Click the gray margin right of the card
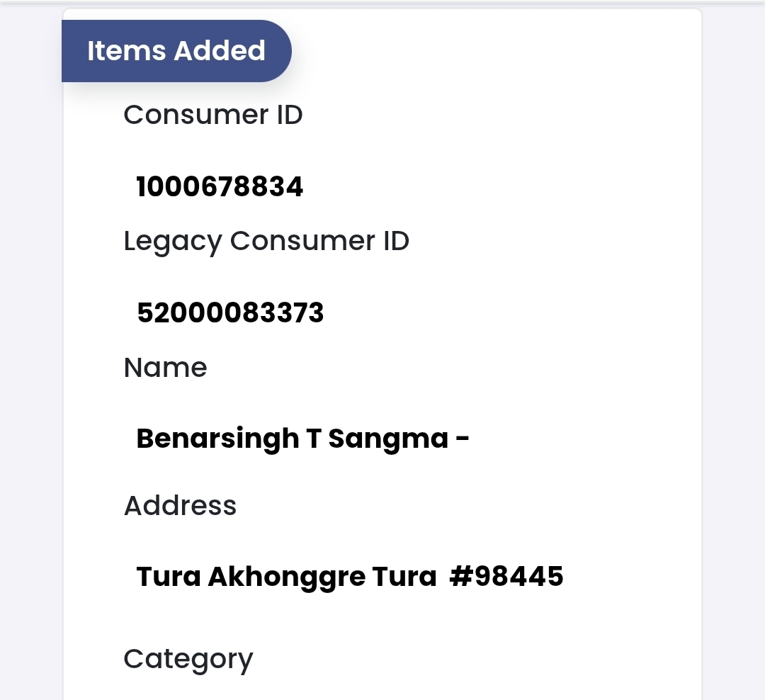Viewport: 765px width, 700px height. pyautogui.click(x=733, y=354)
